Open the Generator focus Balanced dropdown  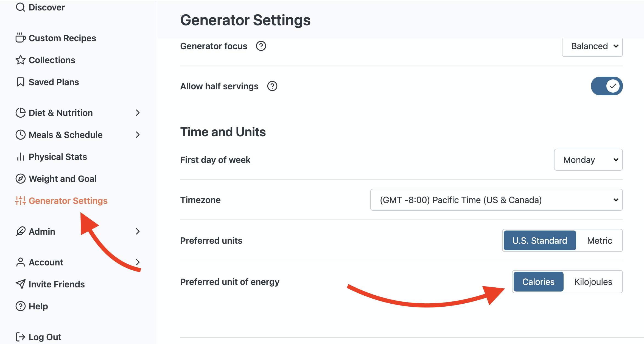click(592, 46)
